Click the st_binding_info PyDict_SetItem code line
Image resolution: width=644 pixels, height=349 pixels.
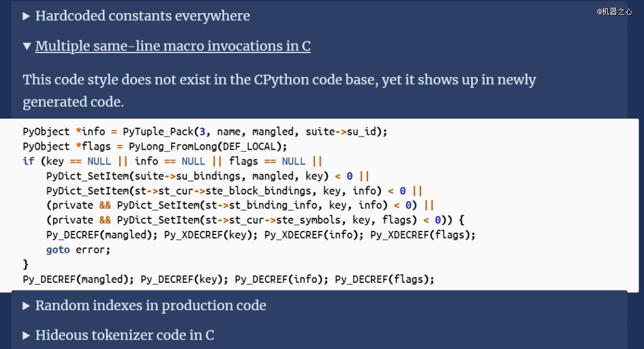tap(240, 205)
